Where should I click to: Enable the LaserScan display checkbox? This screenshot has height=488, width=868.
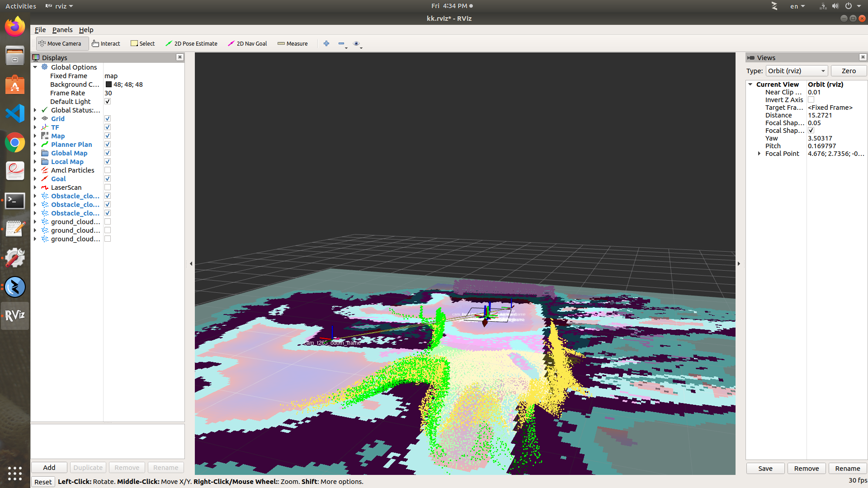108,188
